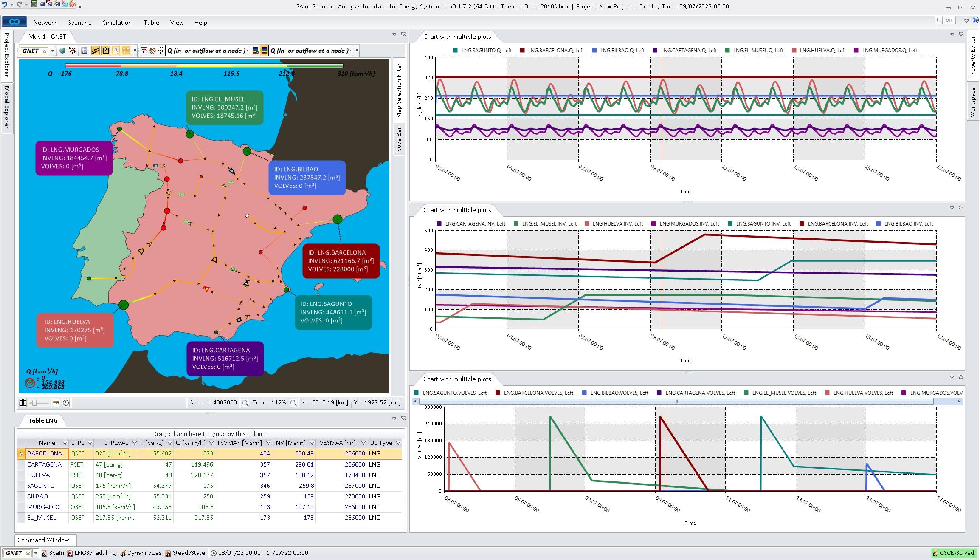Select the CARTAGENA row in Table LNG
Viewport: 980px width, 560px height.
45,464
